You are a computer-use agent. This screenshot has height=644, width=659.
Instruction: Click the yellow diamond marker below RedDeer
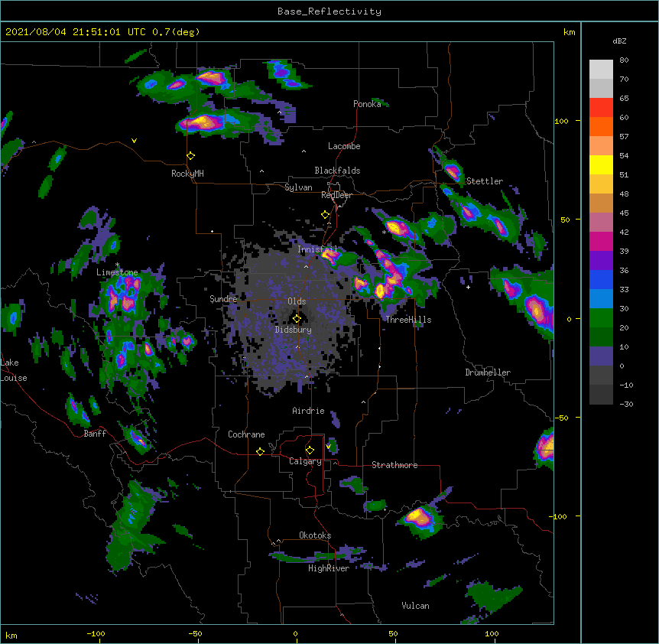click(326, 215)
